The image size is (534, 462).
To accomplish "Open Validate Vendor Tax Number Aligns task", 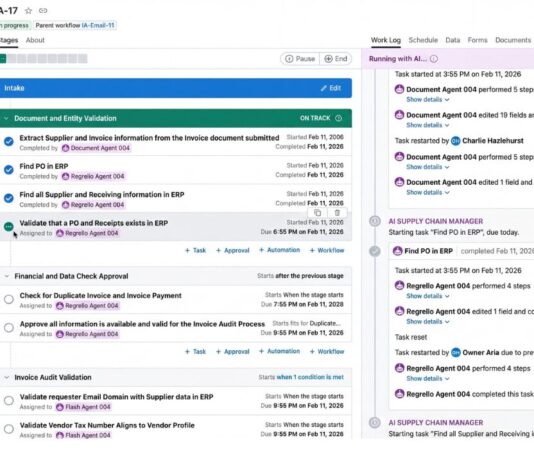I will coord(107,426).
